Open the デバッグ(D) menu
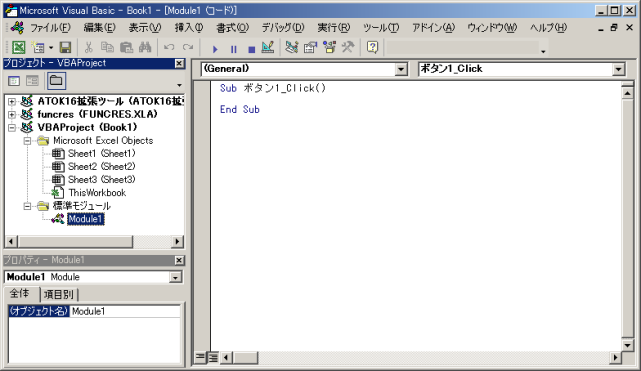The width and height of the screenshot is (641, 371). coord(283,28)
